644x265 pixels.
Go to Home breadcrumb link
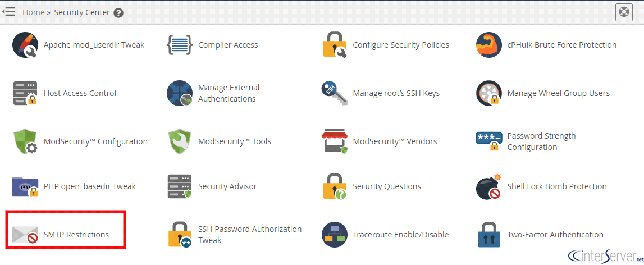[33, 12]
